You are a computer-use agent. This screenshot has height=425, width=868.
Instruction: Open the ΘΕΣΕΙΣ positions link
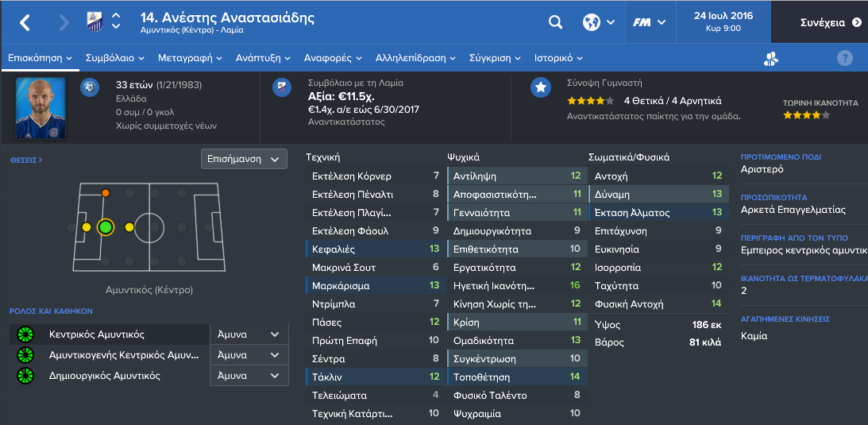[x=26, y=160]
